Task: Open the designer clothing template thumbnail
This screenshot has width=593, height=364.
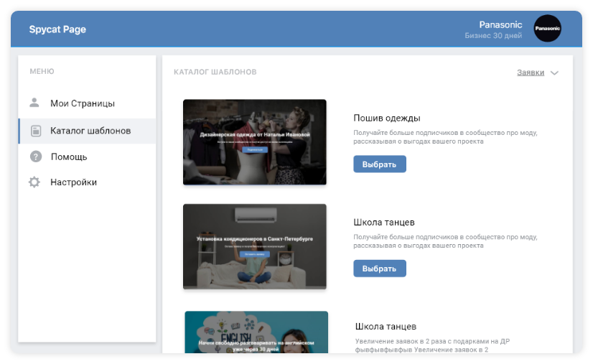Action: (255, 142)
